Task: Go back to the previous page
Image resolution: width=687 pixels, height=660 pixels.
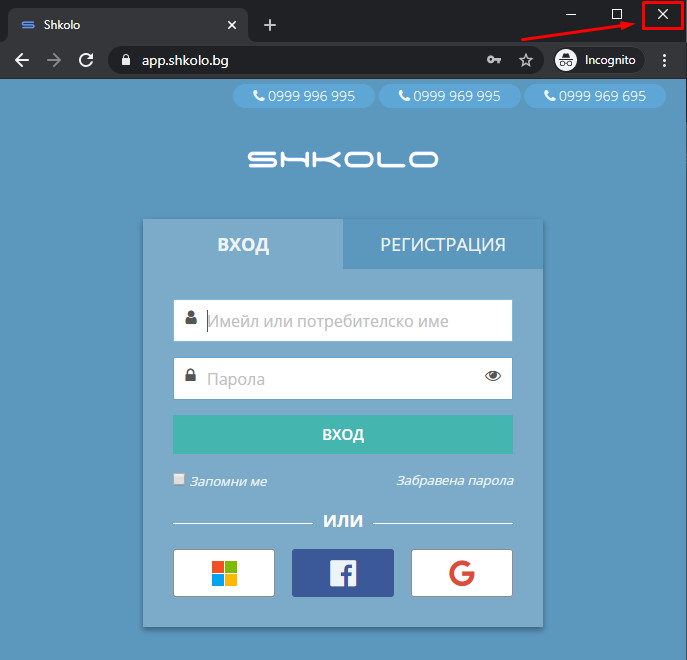Action: [x=21, y=60]
